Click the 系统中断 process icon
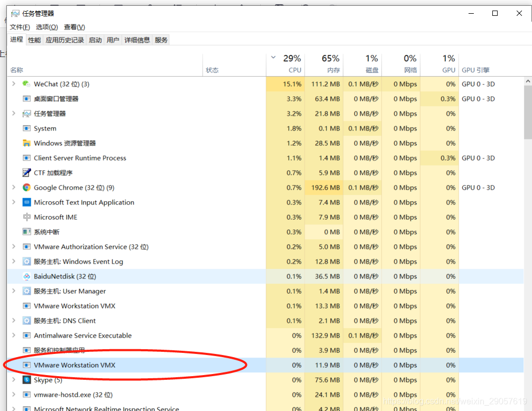The height and width of the screenshot is (411, 532). tap(26, 232)
